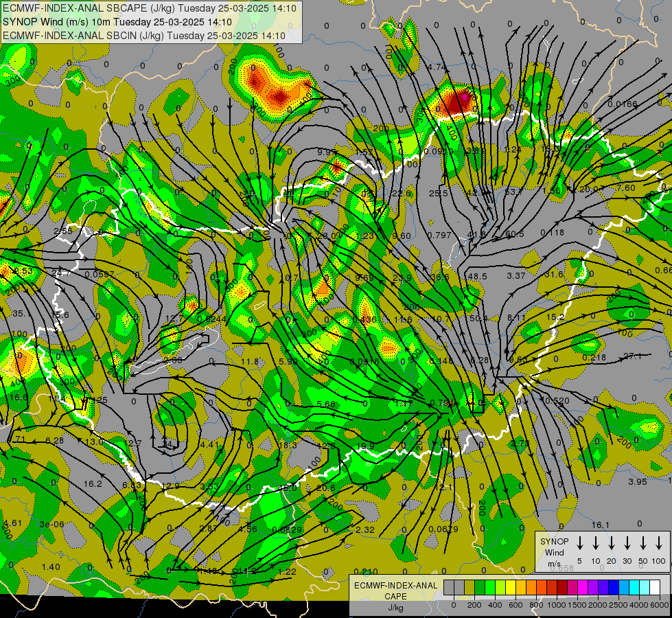The height and width of the screenshot is (618, 672).
Task: Click the map value 2.32
Action: coord(365,529)
